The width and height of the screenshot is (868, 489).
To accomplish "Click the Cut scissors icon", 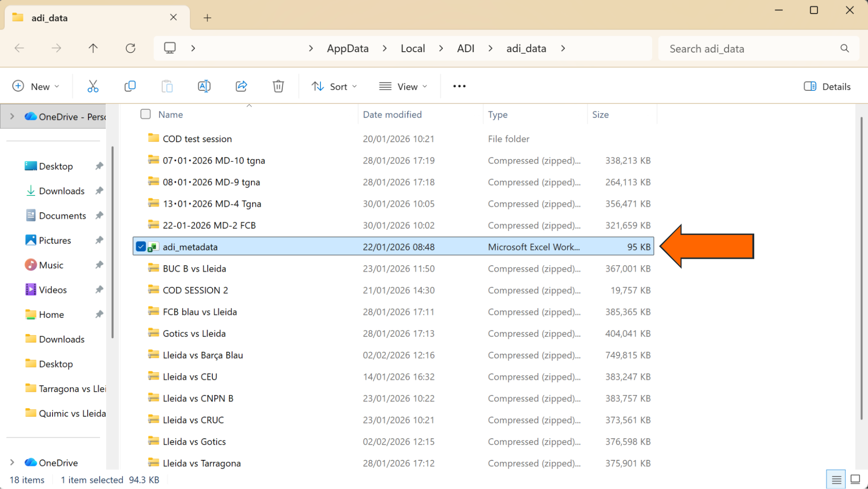I will click(x=93, y=86).
